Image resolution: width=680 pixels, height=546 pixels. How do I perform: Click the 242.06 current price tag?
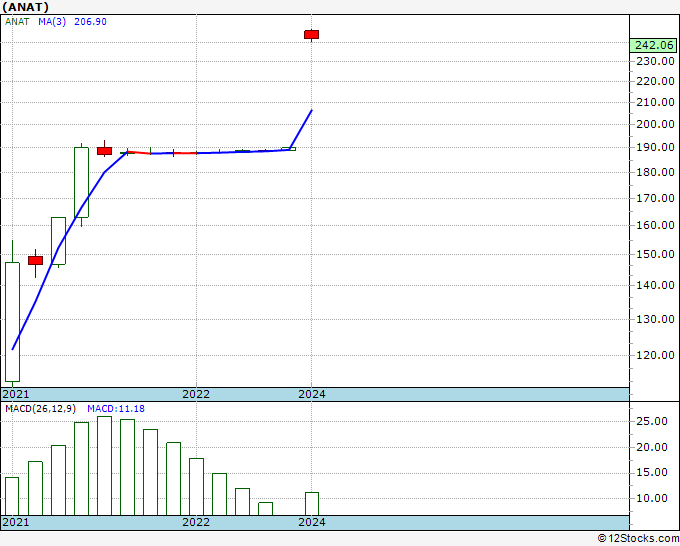coord(654,45)
